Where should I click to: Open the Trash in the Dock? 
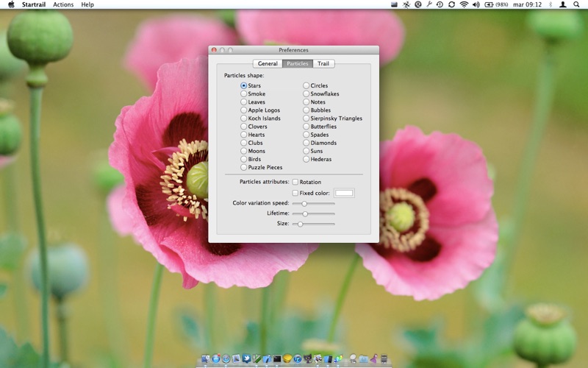point(384,359)
